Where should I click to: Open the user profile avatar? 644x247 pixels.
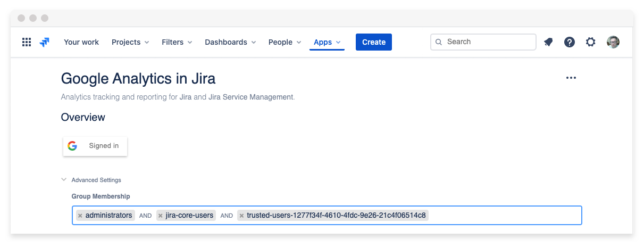coord(613,42)
